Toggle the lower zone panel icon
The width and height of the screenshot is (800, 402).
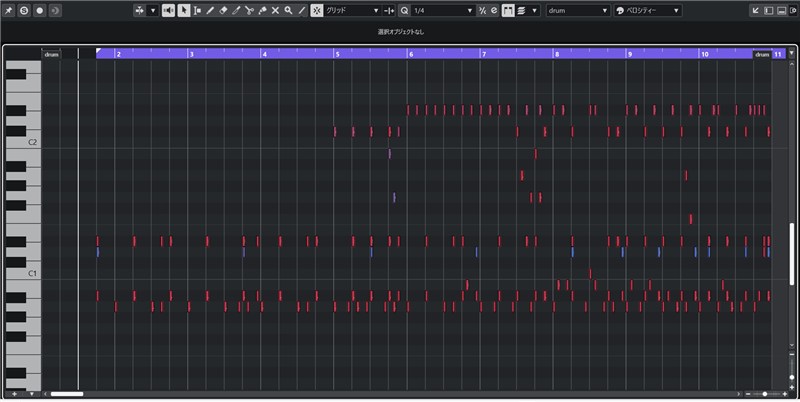point(781,10)
